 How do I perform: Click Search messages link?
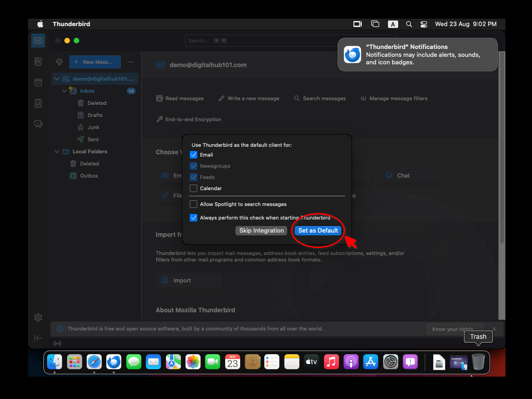coord(320,98)
